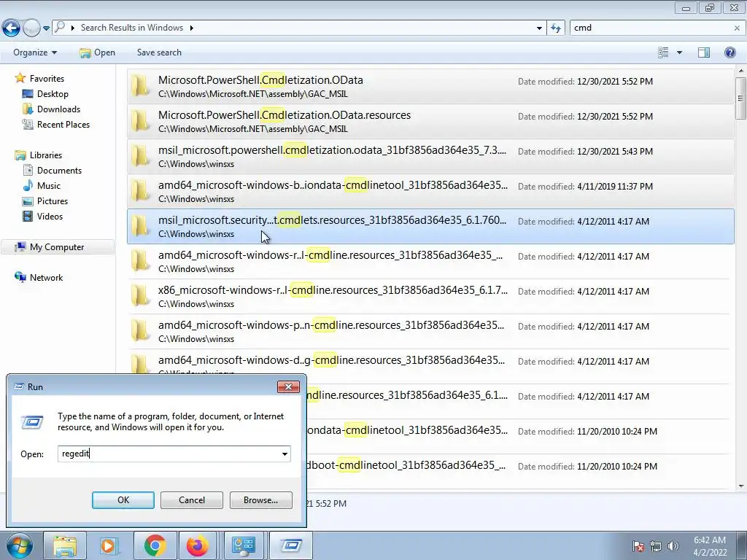747x560 pixels.
Task: Select Network in the navigation pane
Action: coord(46,278)
